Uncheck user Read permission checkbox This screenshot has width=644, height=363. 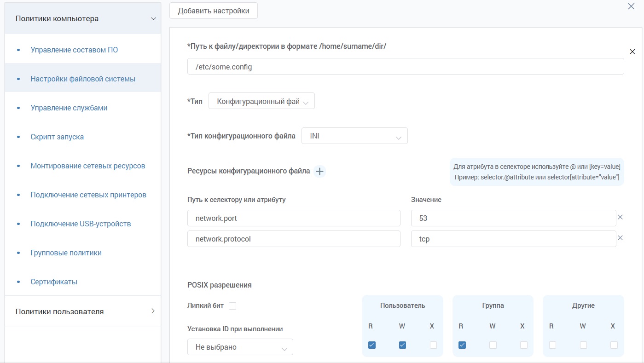(x=372, y=345)
